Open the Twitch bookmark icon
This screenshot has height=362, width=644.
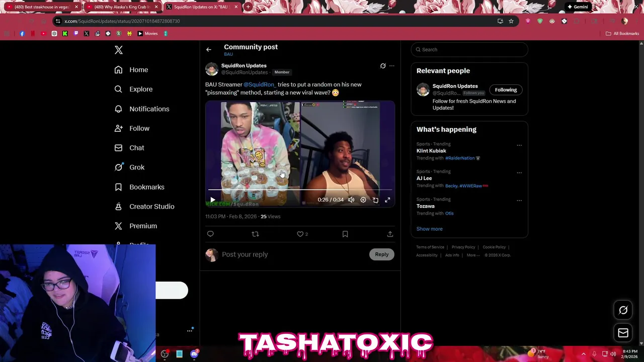tap(76, 34)
